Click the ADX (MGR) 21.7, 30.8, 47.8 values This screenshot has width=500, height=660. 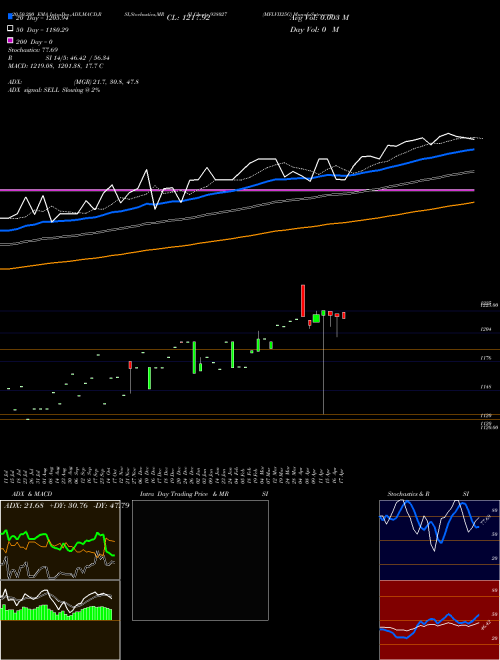pos(106,82)
